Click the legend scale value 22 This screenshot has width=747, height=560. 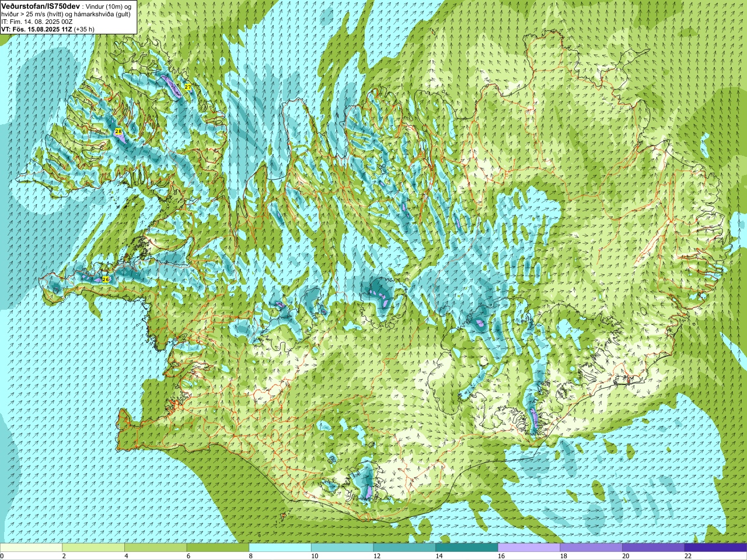(x=688, y=556)
